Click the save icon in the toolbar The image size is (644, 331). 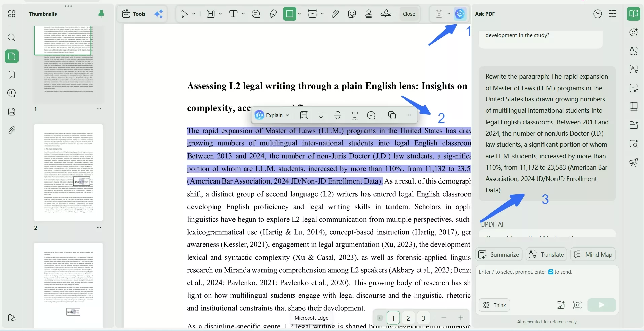(439, 14)
